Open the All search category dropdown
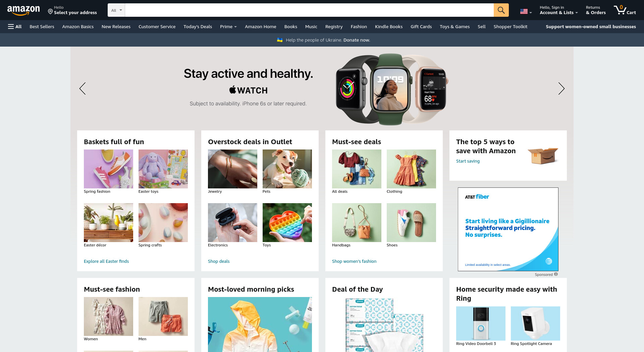This screenshot has width=644, height=352. click(x=116, y=10)
